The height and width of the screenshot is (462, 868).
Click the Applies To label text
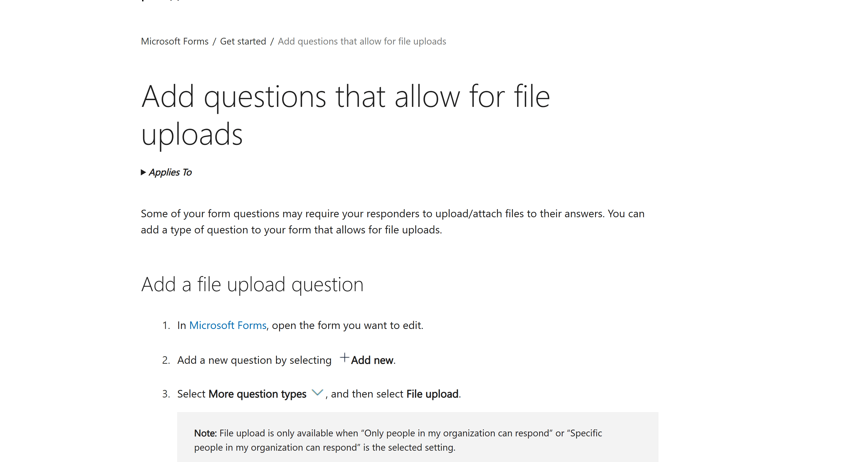pyautogui.click(x=170, y=172)
